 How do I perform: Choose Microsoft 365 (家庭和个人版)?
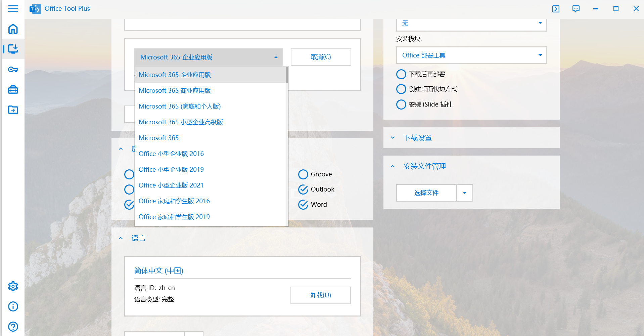point(211,106)
